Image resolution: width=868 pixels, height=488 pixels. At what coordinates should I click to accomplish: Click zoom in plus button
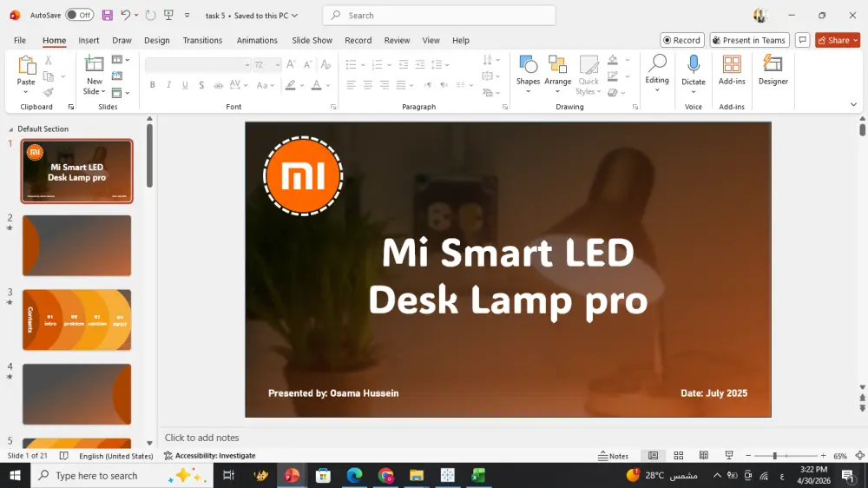(823, 455)
